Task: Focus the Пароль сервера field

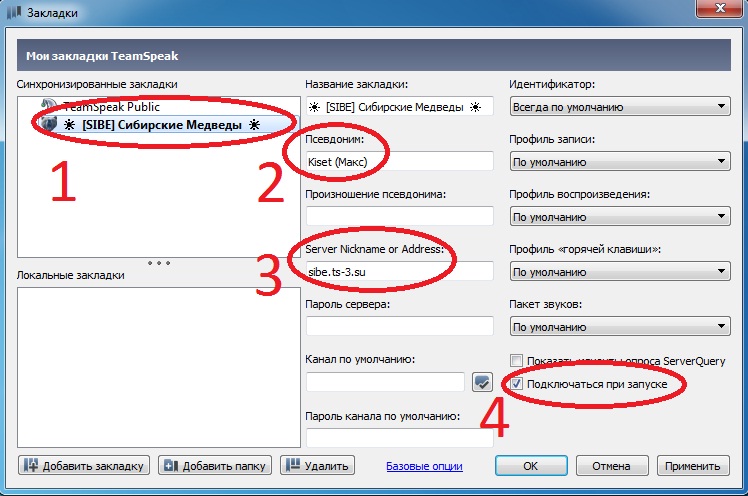Action: click(399, 326)
